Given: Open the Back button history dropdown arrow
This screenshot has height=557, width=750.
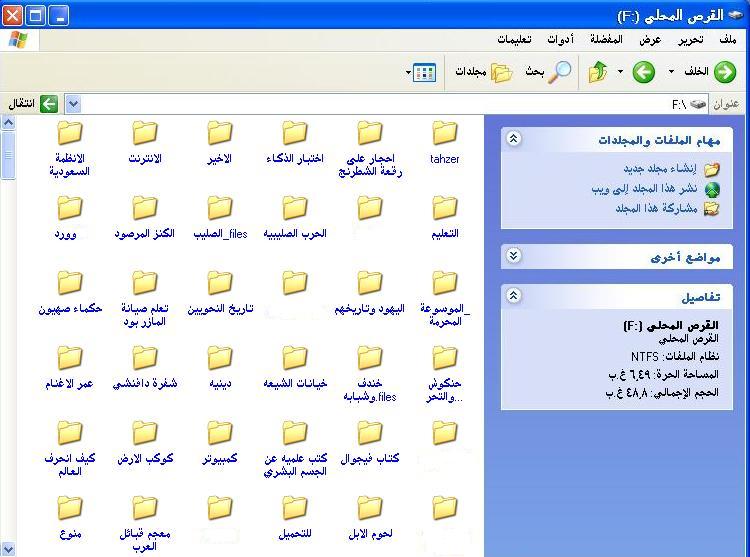Looking at the screenshot, I should pyautogui.click(x=671, y=72).
